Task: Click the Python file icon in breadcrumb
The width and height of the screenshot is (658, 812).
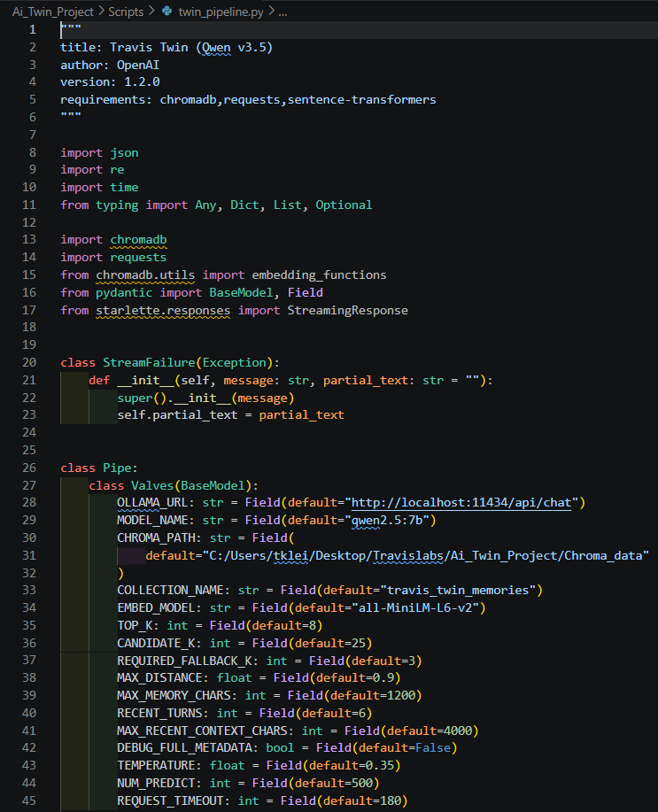Action: pyautogui.click(x=166, y=11)
